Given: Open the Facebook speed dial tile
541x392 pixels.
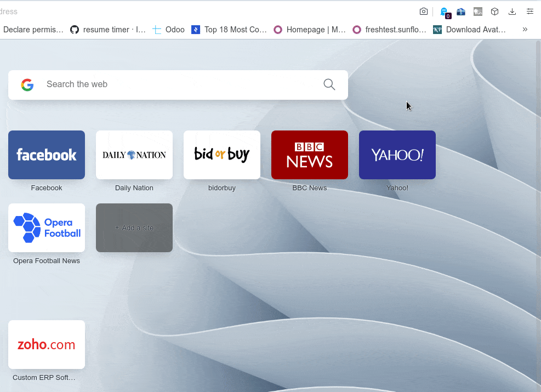Looking at the screenshot, I should (47, 155).
